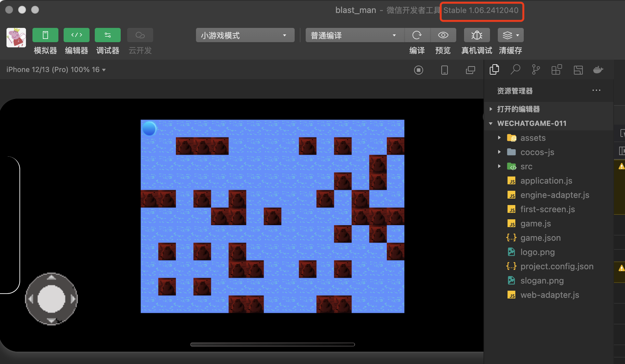Toggle the Editor panel button
The image size is (625, 364).
(76, 35)
